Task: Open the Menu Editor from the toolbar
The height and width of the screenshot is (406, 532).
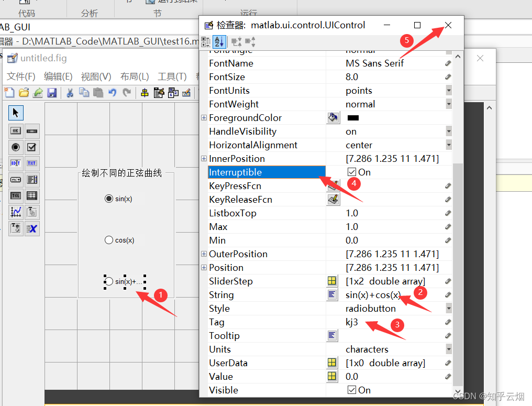Action: pyautogui.click(x=159, y=93)
